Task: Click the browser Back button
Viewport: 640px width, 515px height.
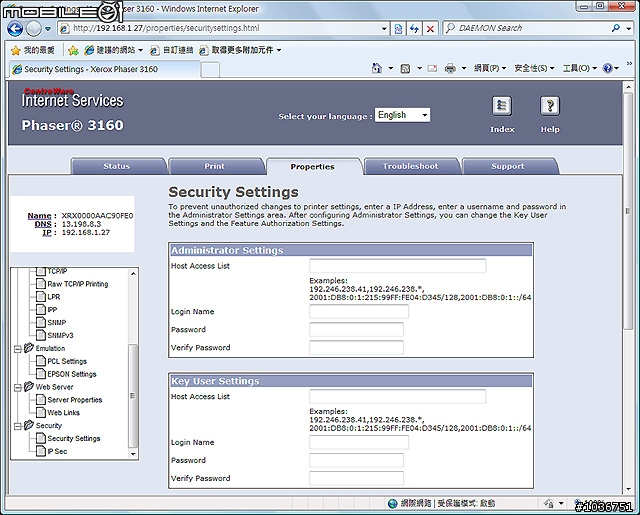Action: 15,29
